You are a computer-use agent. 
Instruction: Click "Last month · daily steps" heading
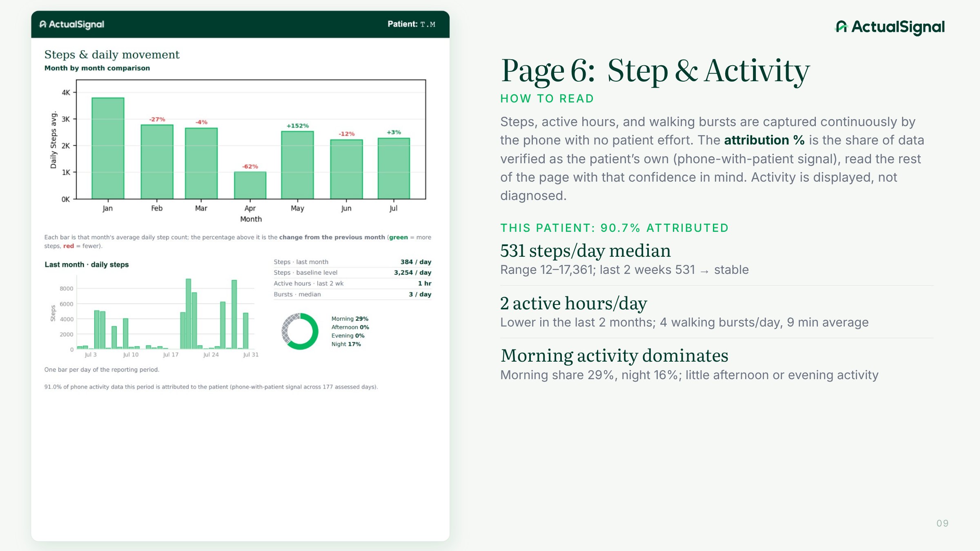87,264
